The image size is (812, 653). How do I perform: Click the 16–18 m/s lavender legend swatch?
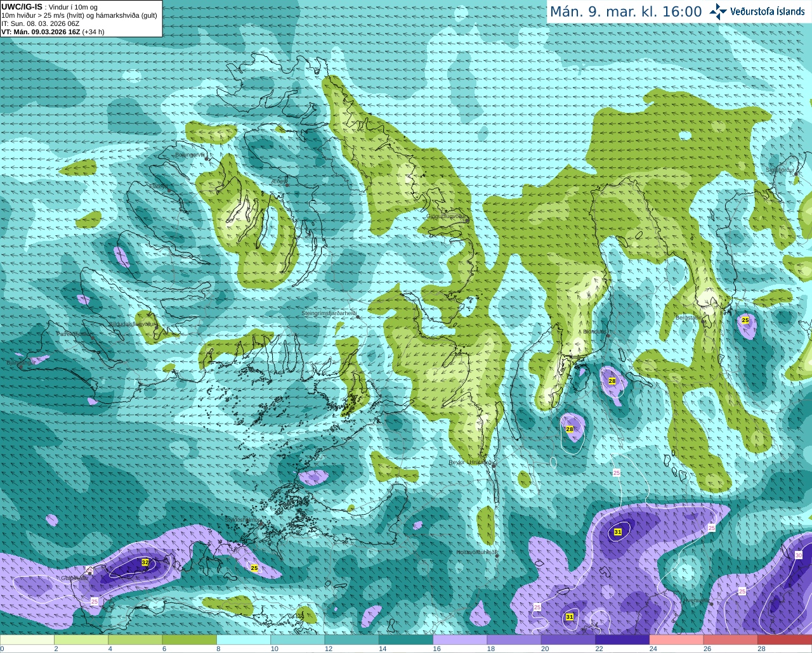point(460,640)
